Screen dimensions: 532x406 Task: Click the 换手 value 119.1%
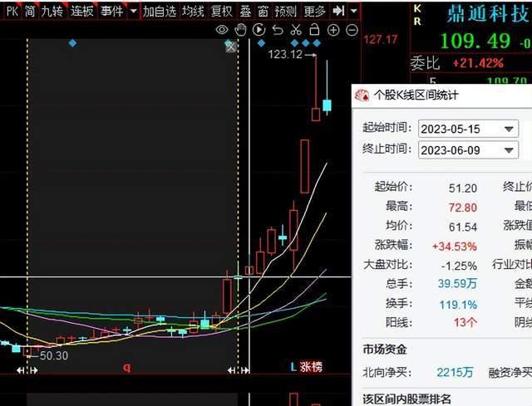[x=458, y=305]
